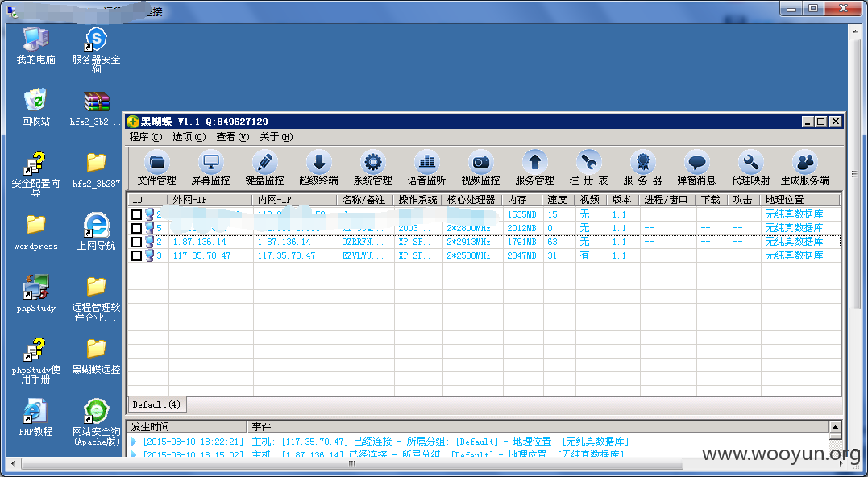Select the phpStudy shortcut icon

pos(36,294)
